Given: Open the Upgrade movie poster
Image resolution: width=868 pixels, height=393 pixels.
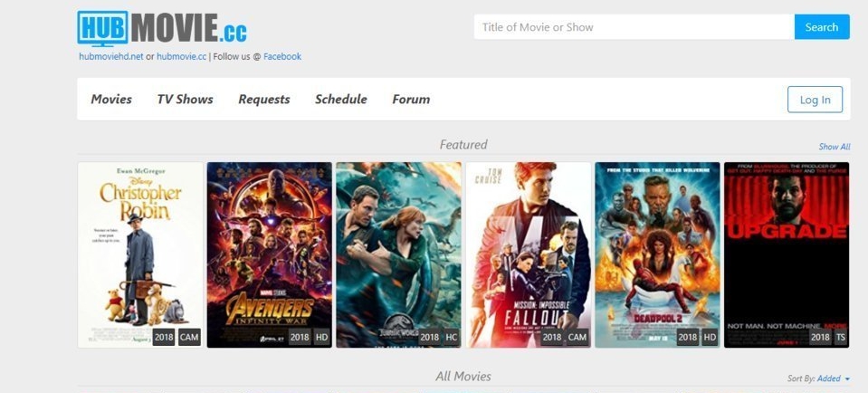Looking at the screenshot, I should click(787, 254).
